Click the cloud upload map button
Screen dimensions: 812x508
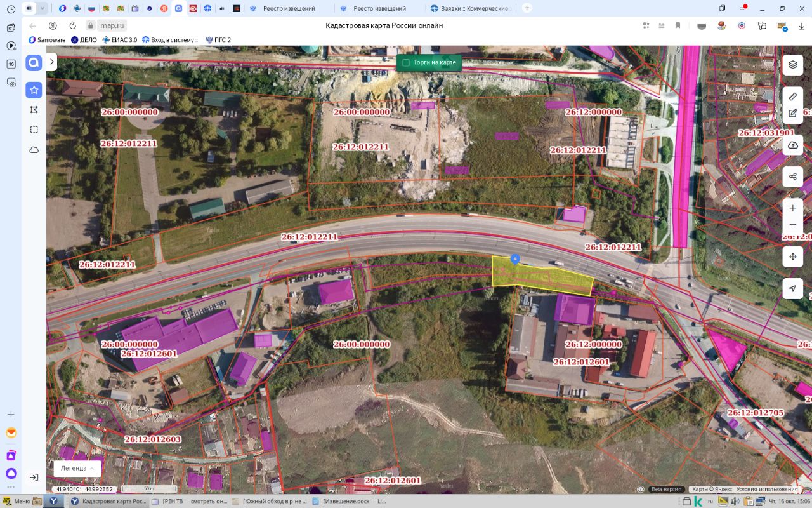(x=792, y=145)
